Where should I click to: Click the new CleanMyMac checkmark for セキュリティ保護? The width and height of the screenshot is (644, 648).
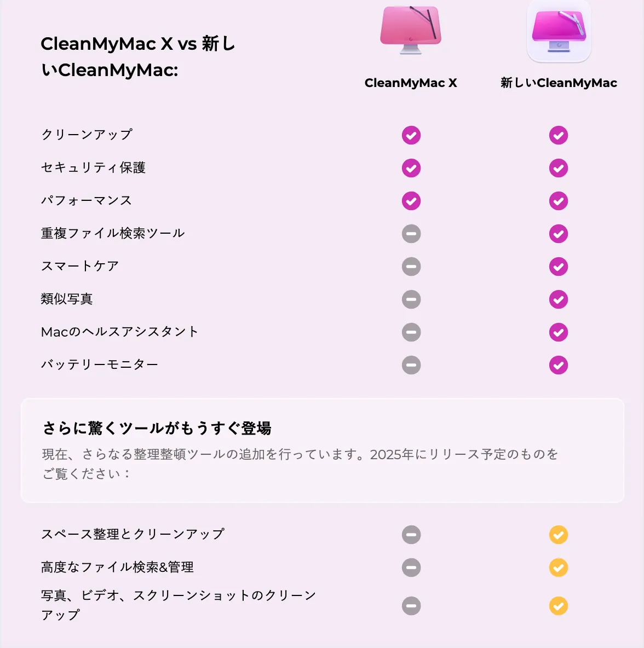(x=559, y=168)
